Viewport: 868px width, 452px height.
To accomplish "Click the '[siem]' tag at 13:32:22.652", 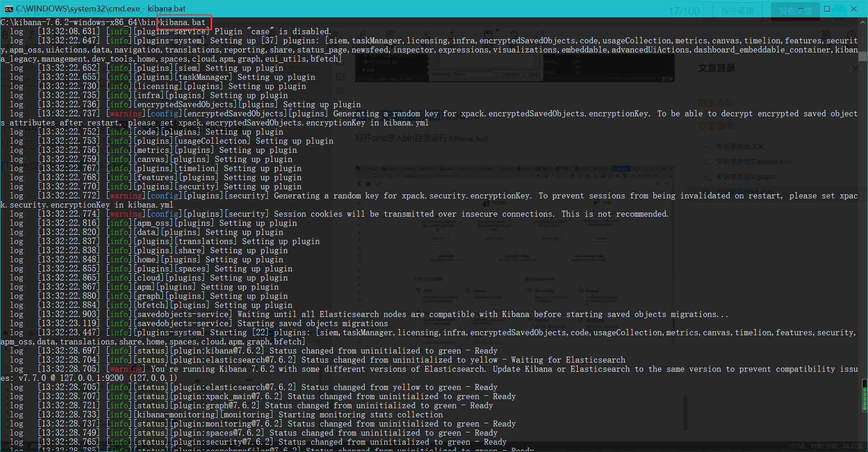I will click(187, 68).
